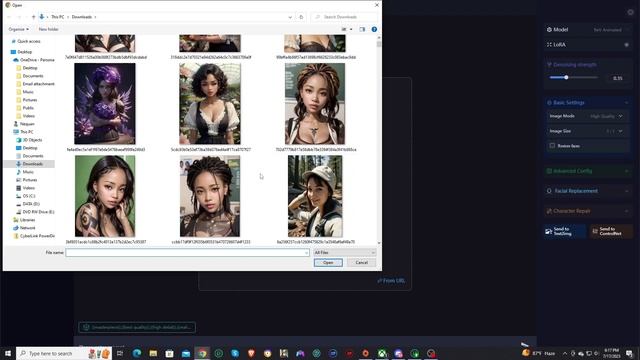
Task: Select Public folder in navigation pane
Action: point(25,108)
